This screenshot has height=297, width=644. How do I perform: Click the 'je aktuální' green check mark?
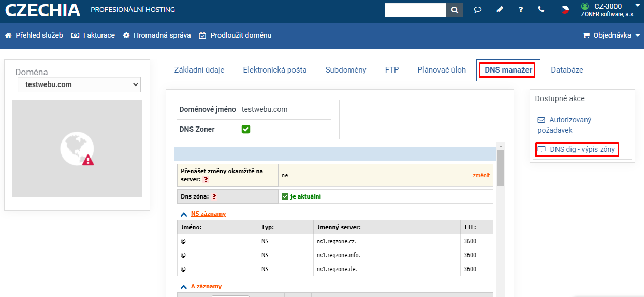[x=285, y=196]
